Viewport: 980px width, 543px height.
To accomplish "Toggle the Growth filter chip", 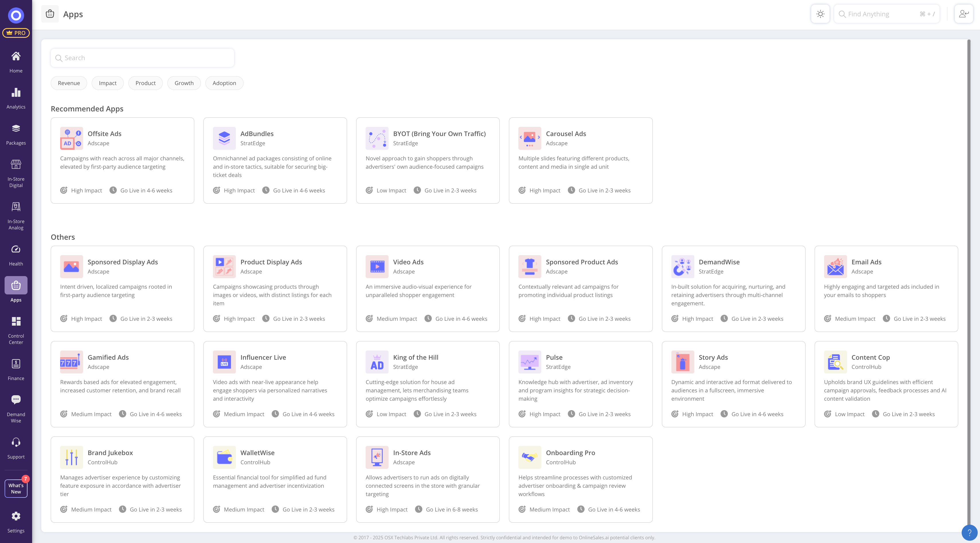I will coord(184,83).
